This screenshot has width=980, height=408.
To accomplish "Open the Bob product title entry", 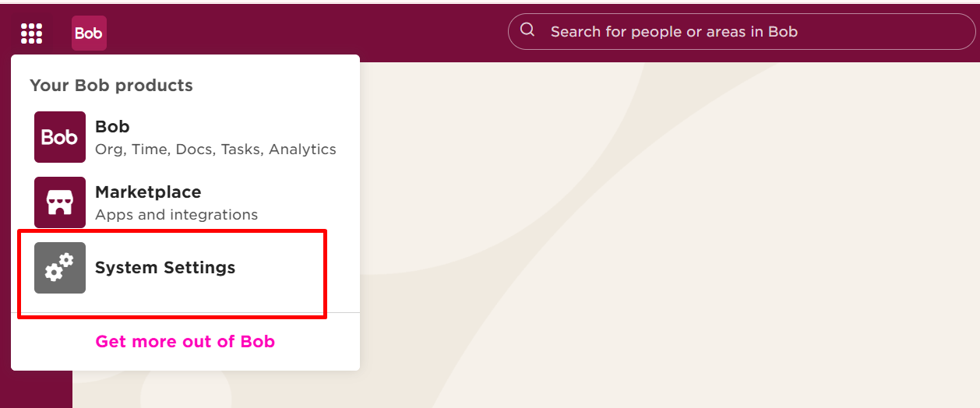I will pos(112,126).
